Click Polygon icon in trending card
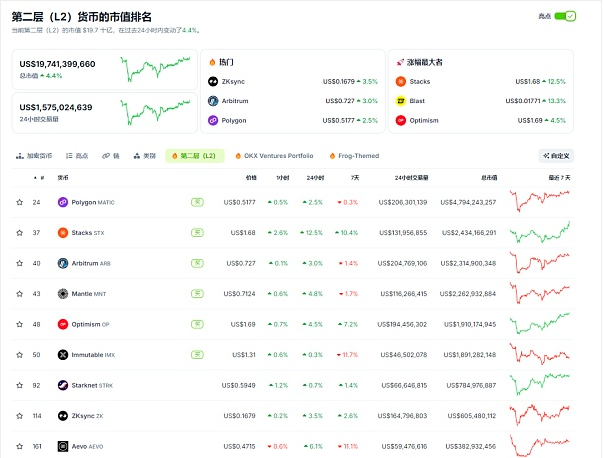The width and height of the screenshot is (604, 458). (x=213, y=121)
